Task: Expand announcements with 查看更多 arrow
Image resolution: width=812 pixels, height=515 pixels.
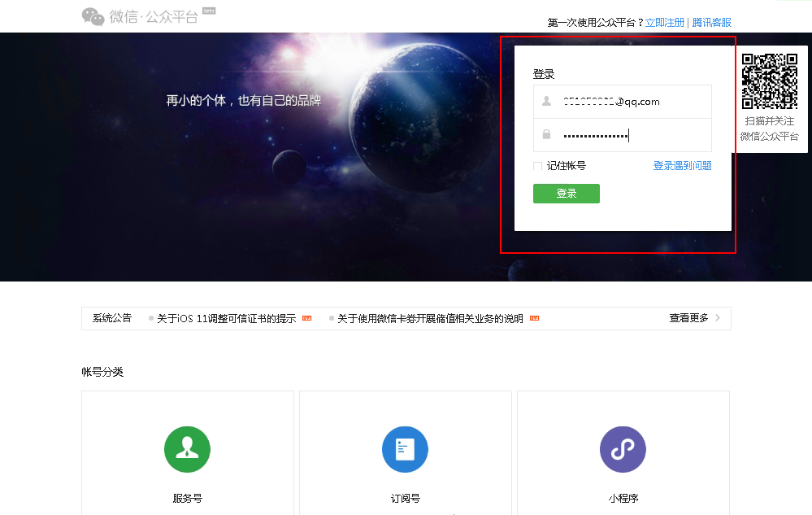Action: coord(717,318)
